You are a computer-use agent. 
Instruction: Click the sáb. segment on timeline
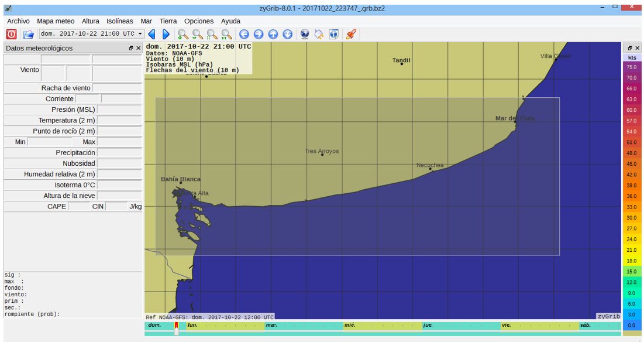click(600, 326)
